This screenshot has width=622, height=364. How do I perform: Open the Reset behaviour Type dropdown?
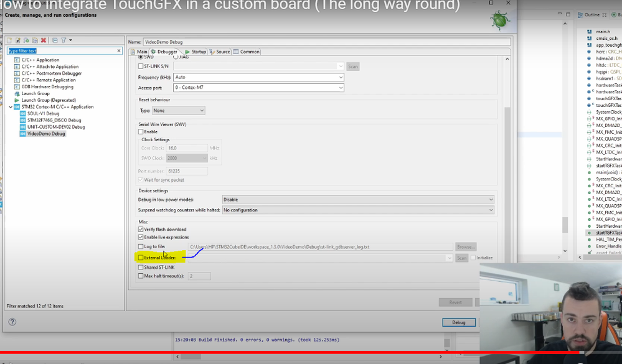[179, 111]
